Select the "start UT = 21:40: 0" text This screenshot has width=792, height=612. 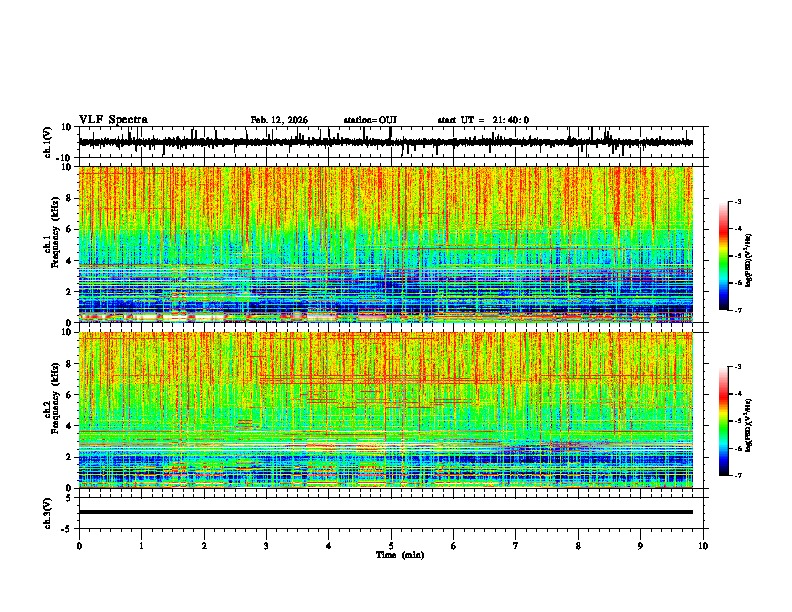click(483, 120)
